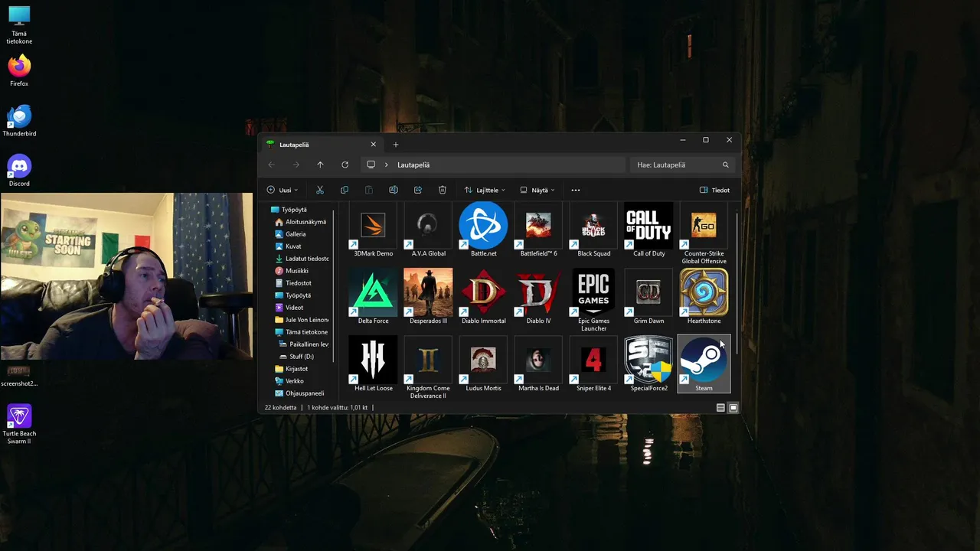This screenshot has width=980, height=551.
Task: Refresh the current folder
Action: pos(345,165)
